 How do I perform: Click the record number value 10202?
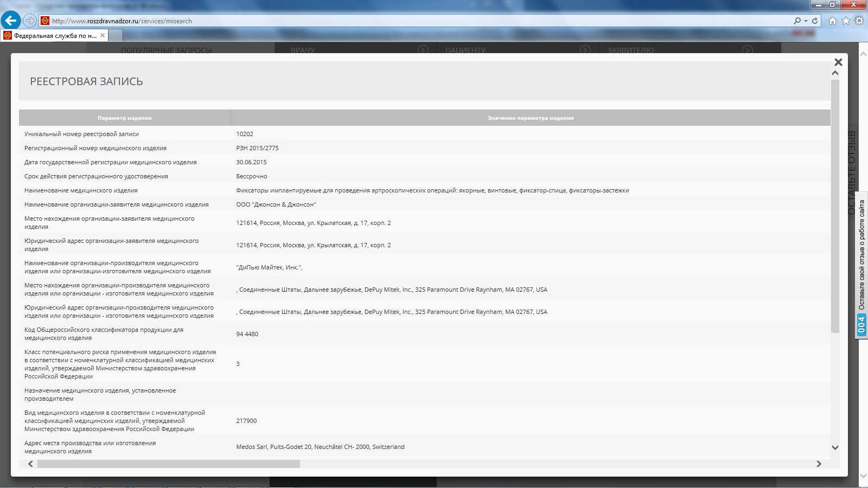(x=245, y=134)
